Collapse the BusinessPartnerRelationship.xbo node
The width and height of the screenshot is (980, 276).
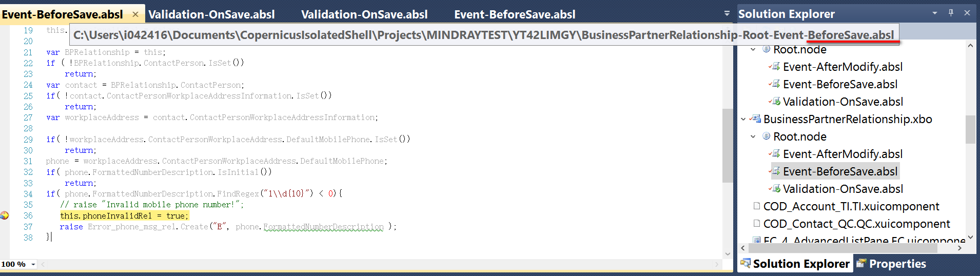point(743,119)
